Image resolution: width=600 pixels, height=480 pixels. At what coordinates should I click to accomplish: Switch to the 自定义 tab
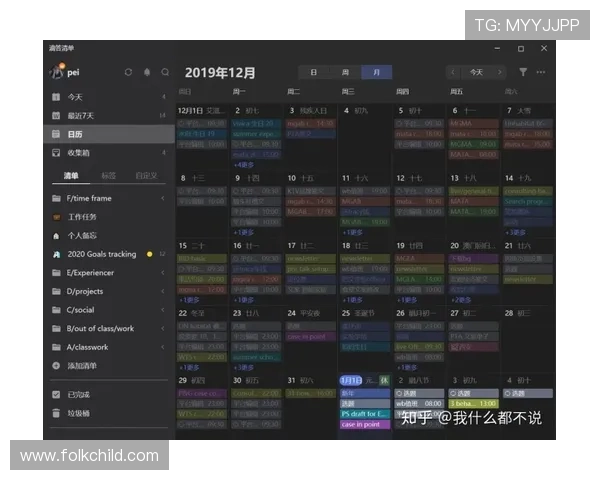point(146,176)
